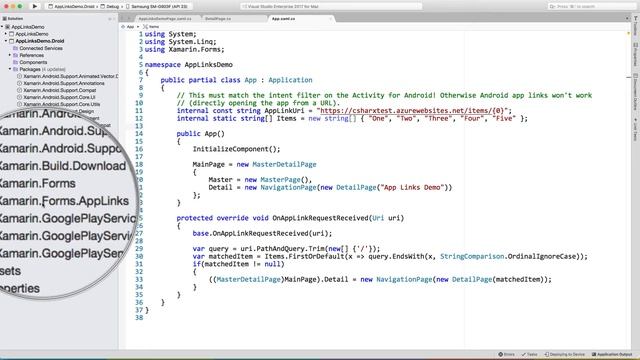This screenshot has width=640, height=360.
Task: Click the Run (play) button
Action: click(35, 7)
